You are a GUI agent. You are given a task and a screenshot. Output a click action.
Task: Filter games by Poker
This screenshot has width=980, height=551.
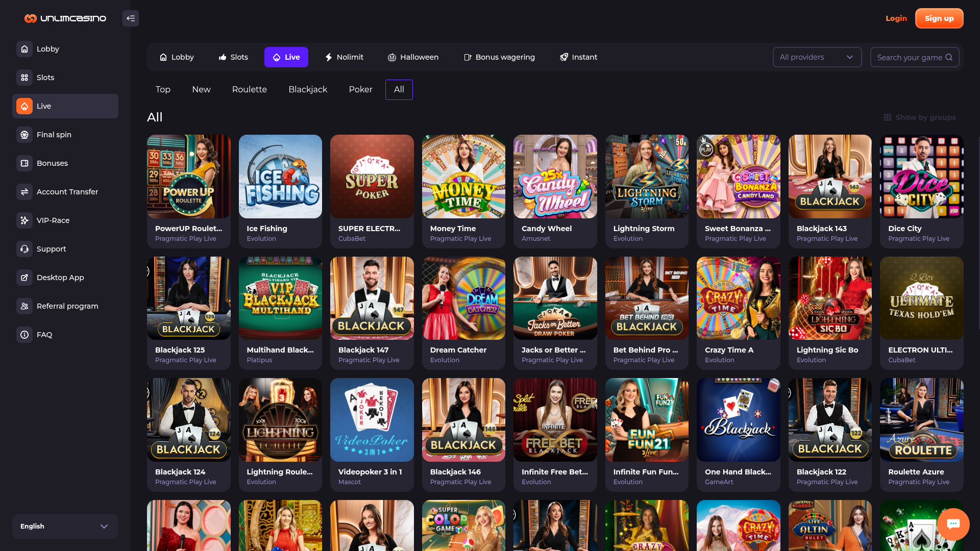point(360,90)
